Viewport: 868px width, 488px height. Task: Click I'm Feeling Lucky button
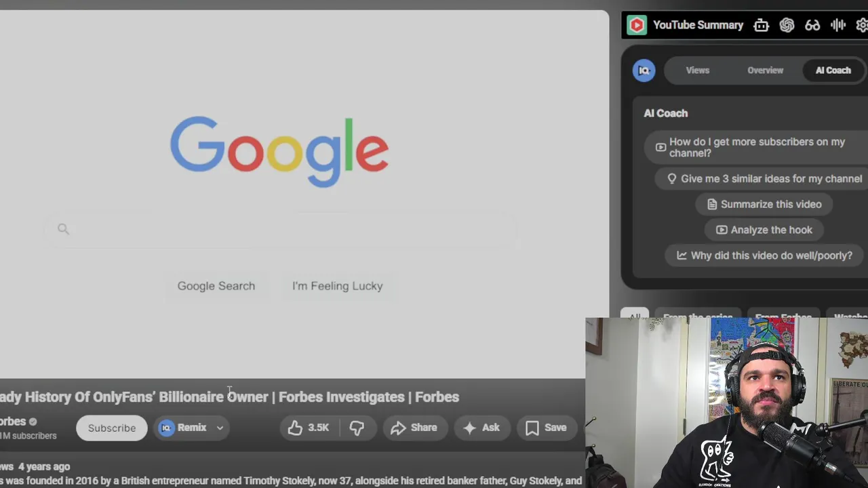338,286
